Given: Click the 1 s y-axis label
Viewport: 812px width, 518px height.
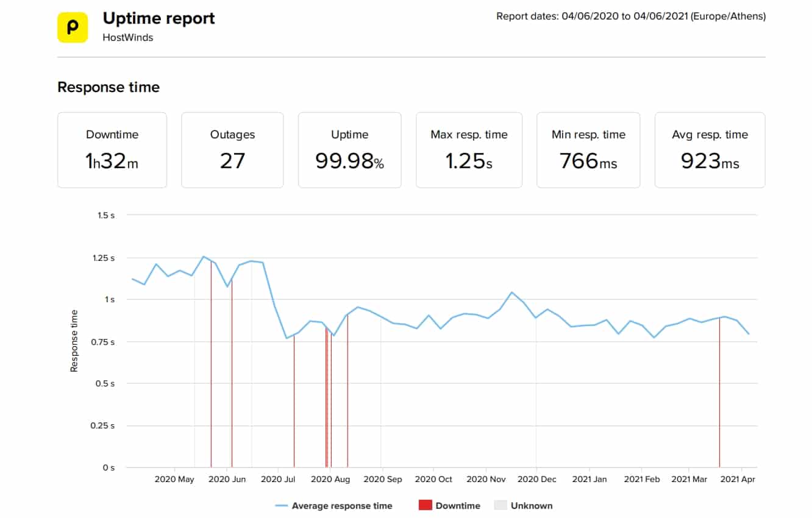Looking at the screenshot, I should [110, 300].
